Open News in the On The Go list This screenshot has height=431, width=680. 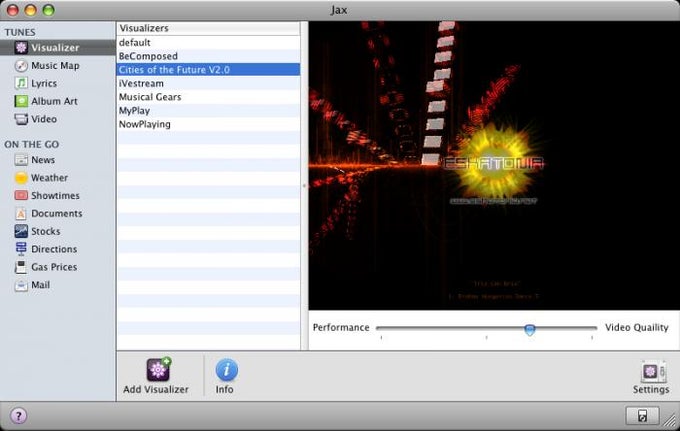[x=35, y=160]
